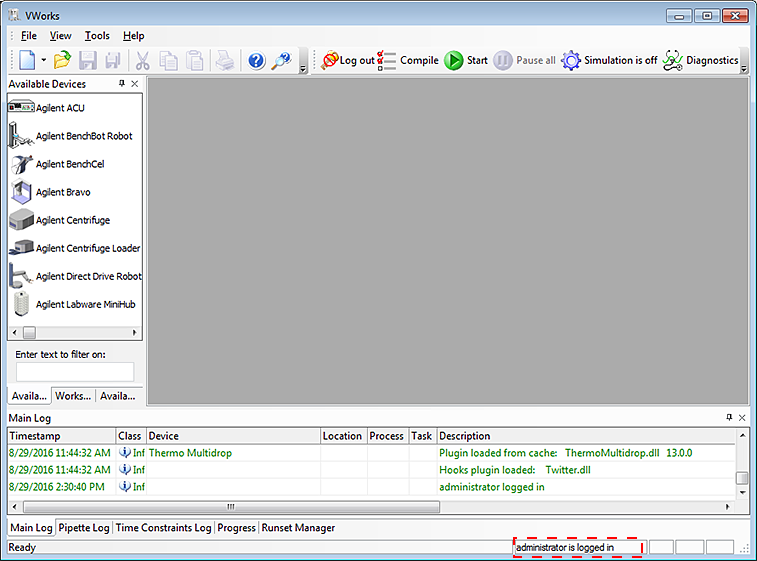Image resolution: width=757 pixels, height=561 pixels.
Task: Select Agilent Centrifuge device
Action: tap(59, 220)
